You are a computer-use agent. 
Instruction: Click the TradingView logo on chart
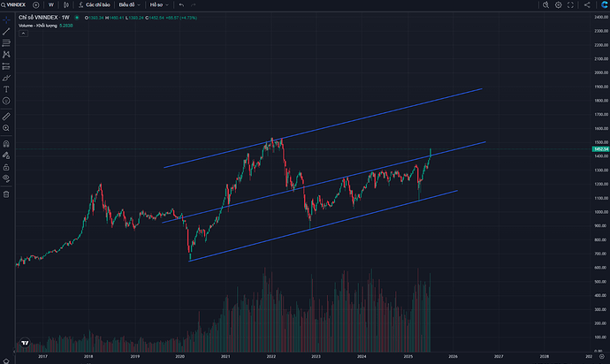[25, 343]
